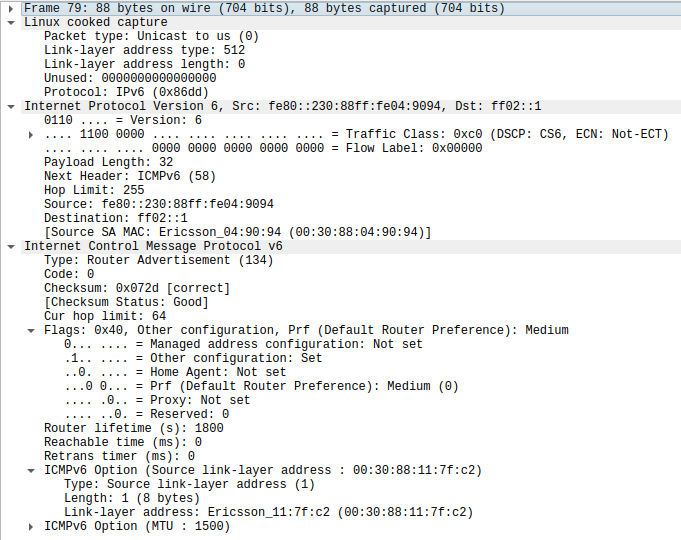Collapse the Internet Protocol Version 6 section
This screenshot has width=681, height=540.
(x=11, y=106)
